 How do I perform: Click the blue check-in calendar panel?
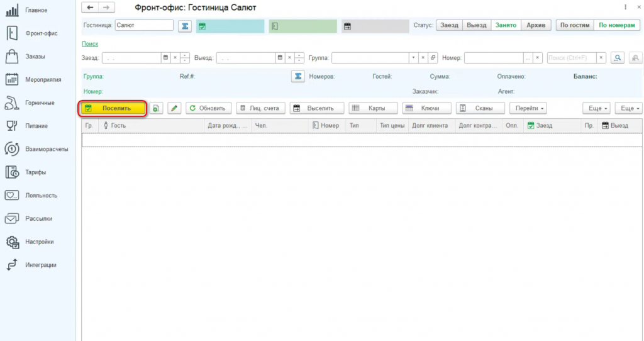tap(230, 26)
